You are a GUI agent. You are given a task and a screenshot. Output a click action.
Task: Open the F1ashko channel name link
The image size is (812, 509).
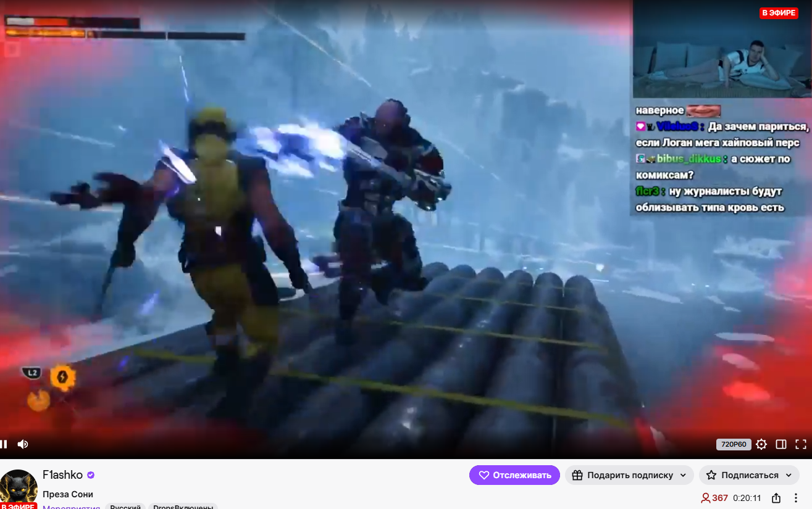pyautogui.click(x=62, y=475)
